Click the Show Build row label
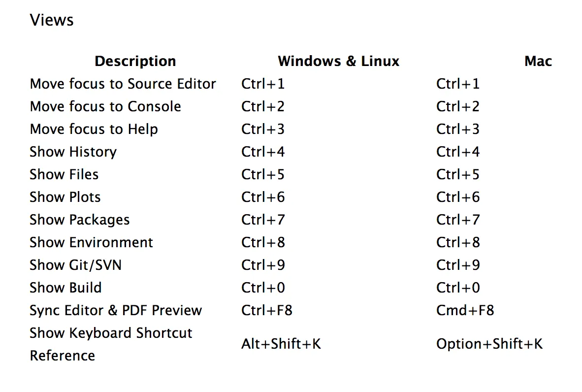 (x=65, y=288)
